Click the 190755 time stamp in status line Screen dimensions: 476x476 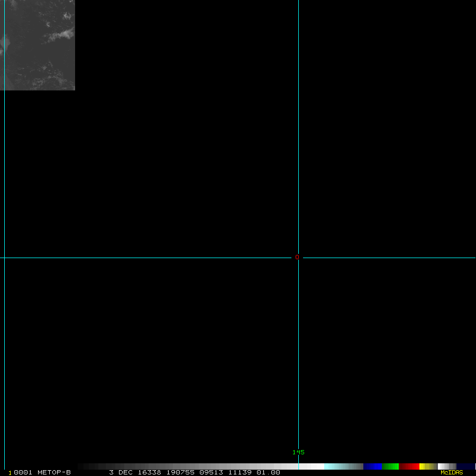[x=180, y=472]
